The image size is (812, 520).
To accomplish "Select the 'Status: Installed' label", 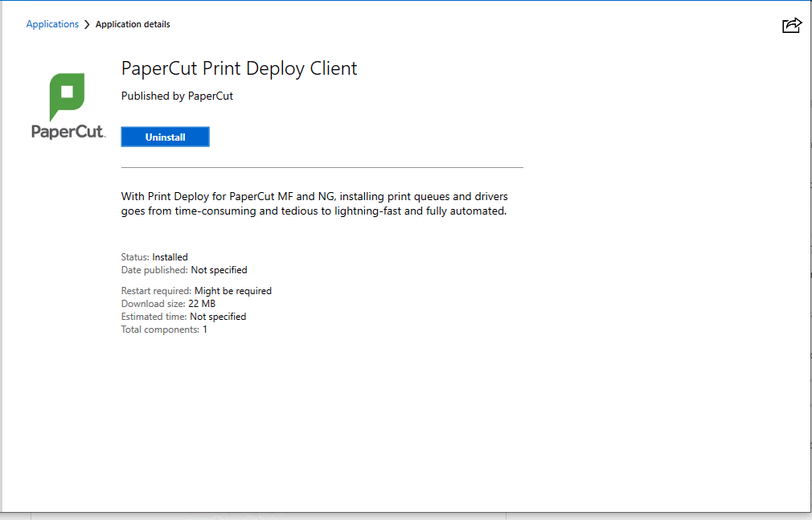I will tap(154, 256).
